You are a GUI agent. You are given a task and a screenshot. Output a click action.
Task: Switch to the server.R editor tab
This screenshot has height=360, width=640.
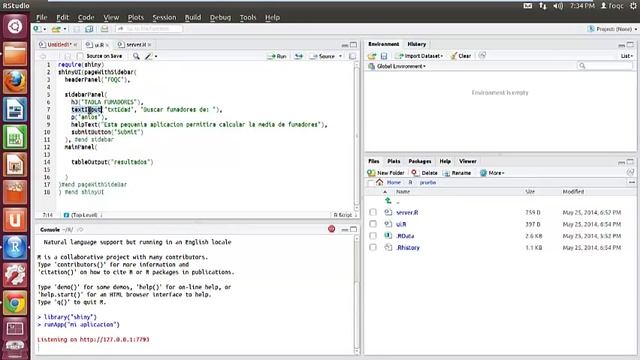[x=134, y=44]
